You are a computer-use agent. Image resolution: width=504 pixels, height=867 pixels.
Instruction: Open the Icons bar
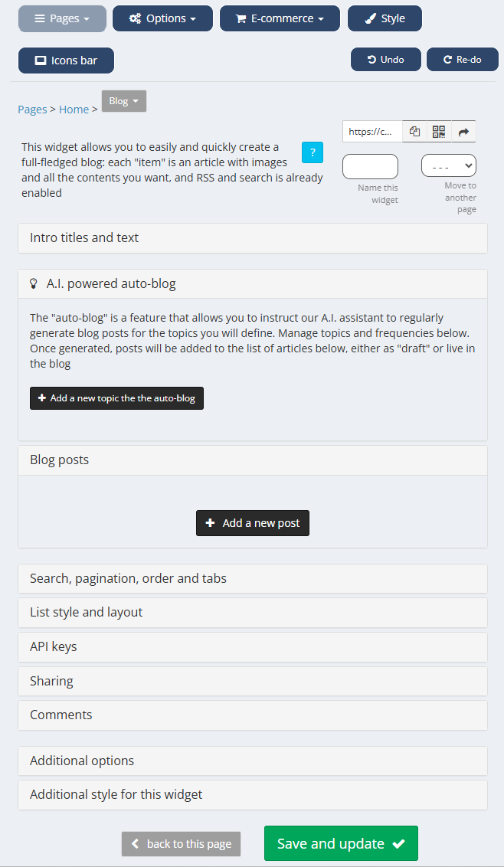(x=67, y=60)
